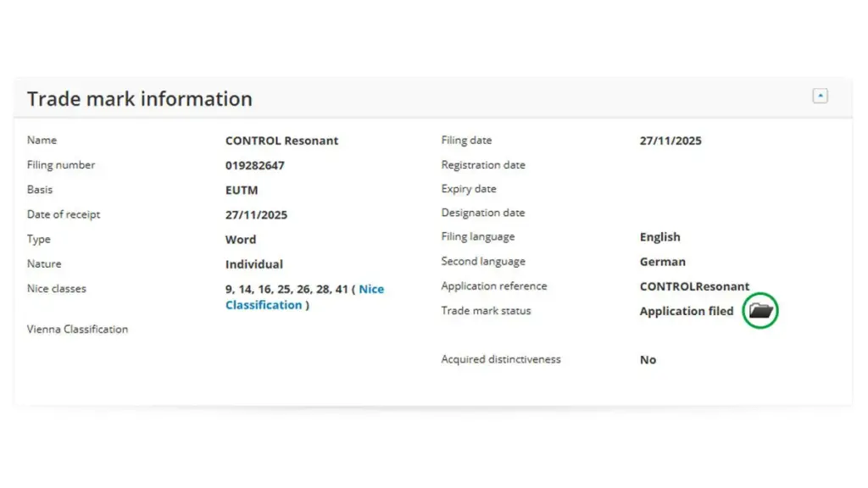Click the filing number 019282647

click(x=255, y=165)
